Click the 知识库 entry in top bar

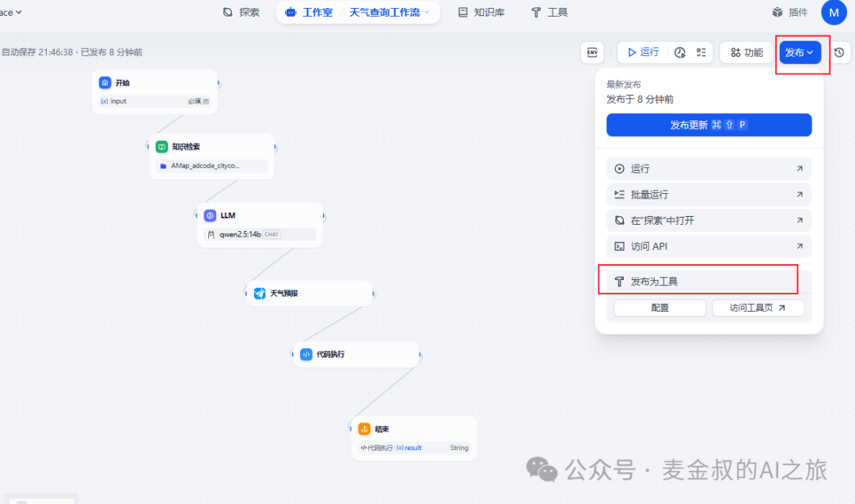point(481,12)
